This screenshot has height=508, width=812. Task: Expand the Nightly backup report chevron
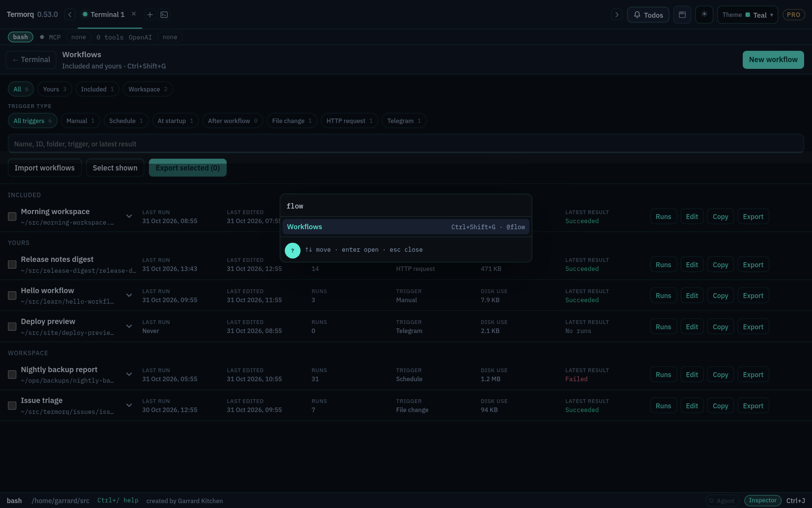(129, 374)
